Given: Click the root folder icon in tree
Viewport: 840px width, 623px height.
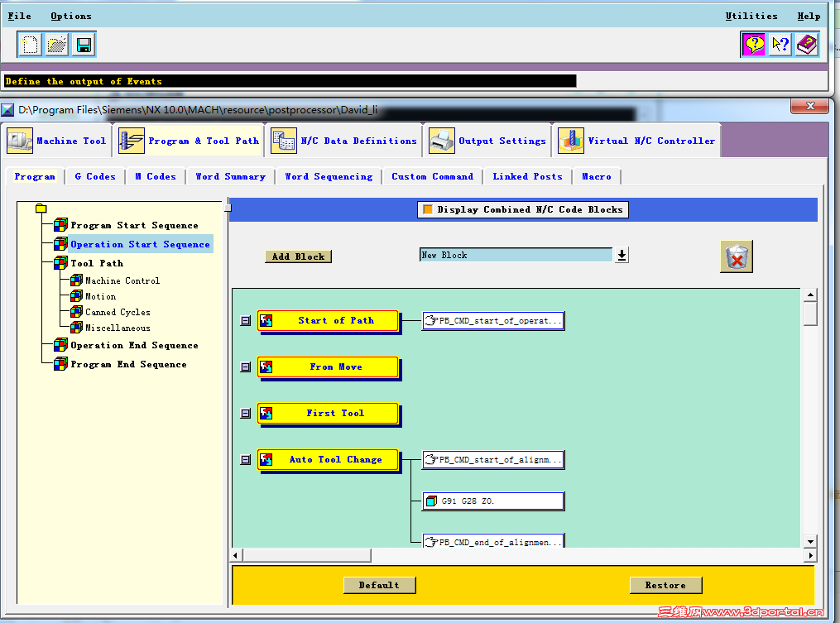Looking at the screenshot, I should point(41,208).
